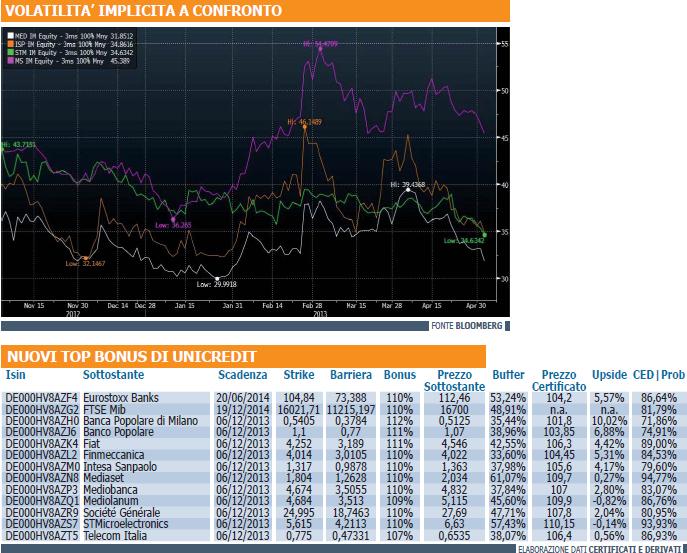Click the purple MS IM Equity legend swatch
687x553 pixels.
click(11, 61)
